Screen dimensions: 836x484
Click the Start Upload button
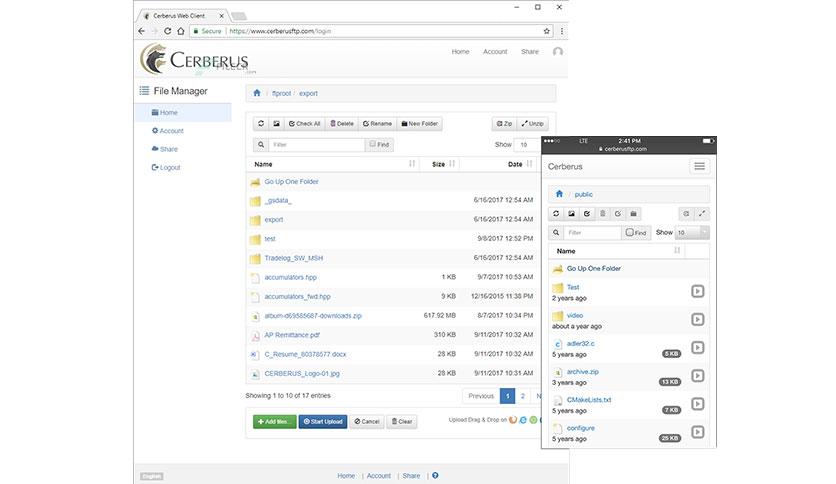323,422
